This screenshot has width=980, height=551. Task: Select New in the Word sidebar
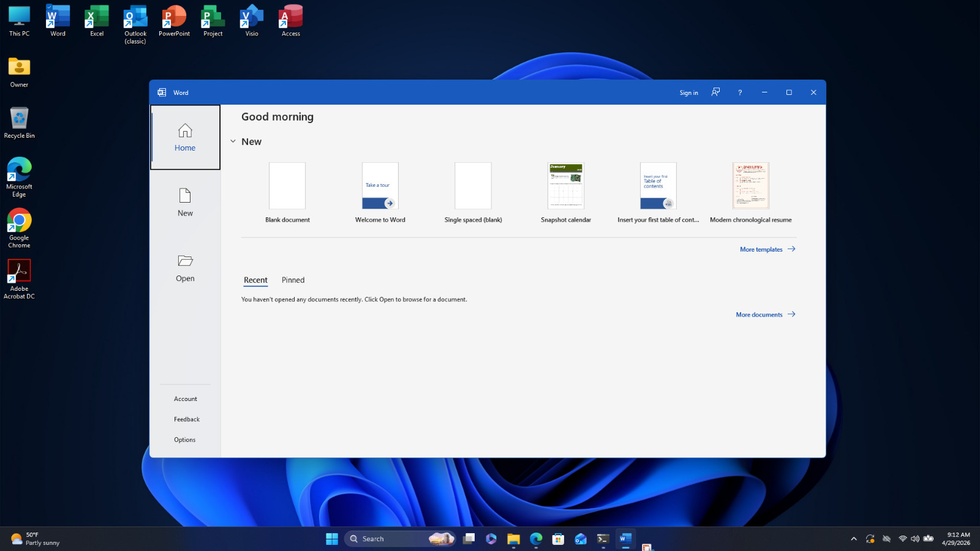click(x=185, y=203)
